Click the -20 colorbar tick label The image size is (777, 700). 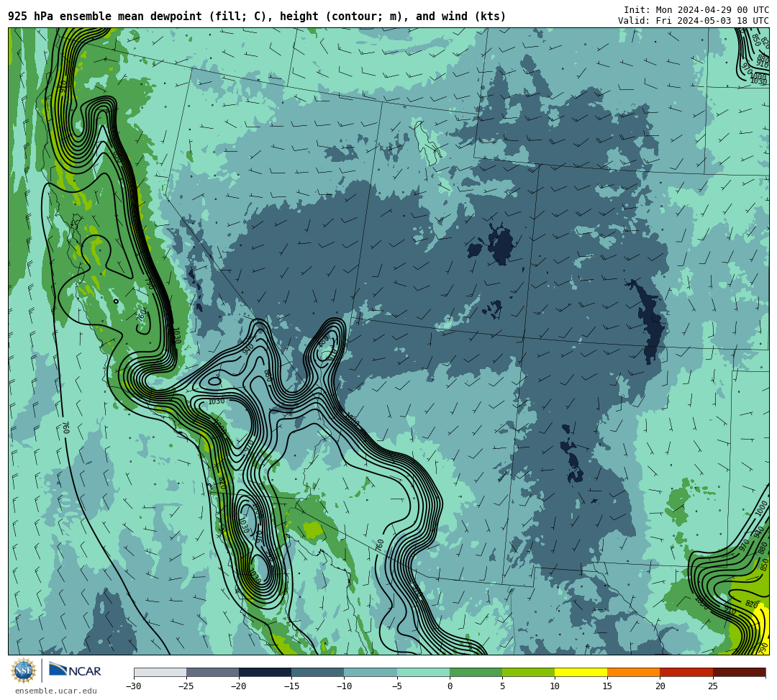click(239, 686)
